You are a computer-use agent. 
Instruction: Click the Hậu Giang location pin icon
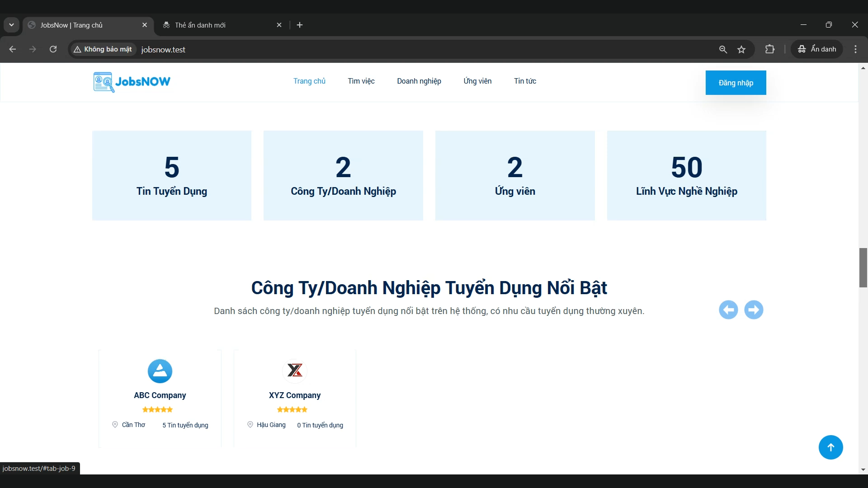(x=250, y=425)
